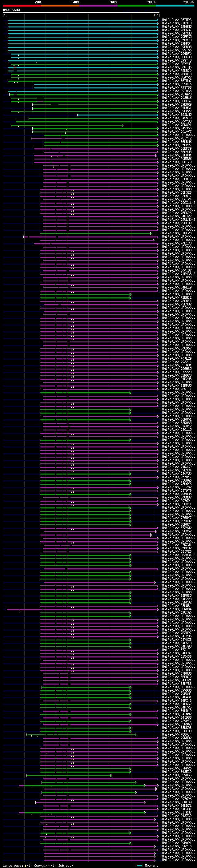The image size is (197, 868).
Task: Select hit label UniRef100_A9NRI0
Action: (177, 71)
